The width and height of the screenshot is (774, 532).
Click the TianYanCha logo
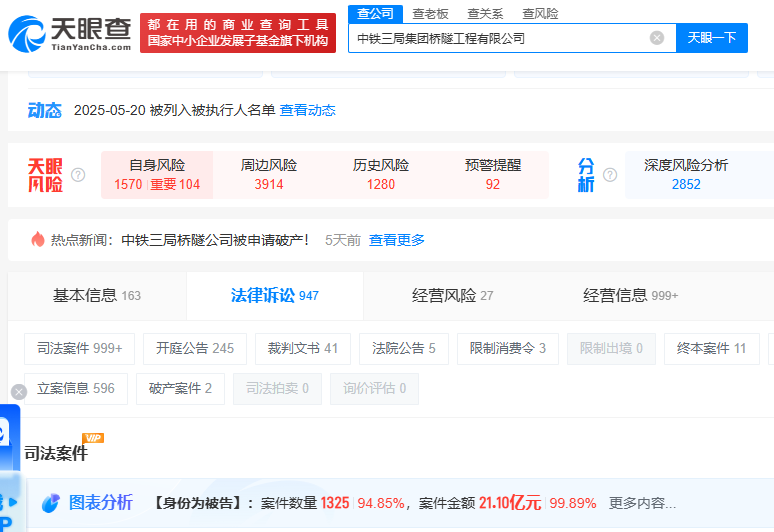[x=70, y=32]
